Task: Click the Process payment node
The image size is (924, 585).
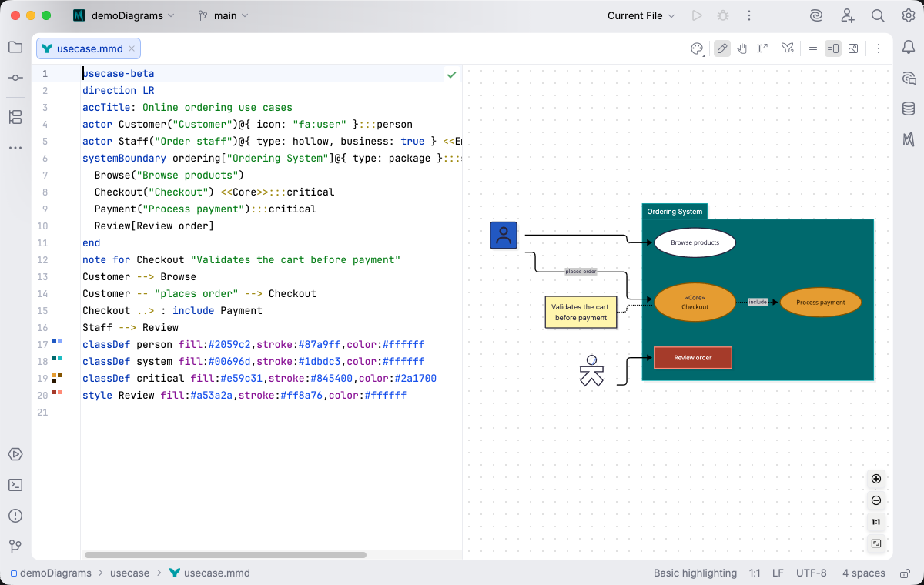Action: 821,303
